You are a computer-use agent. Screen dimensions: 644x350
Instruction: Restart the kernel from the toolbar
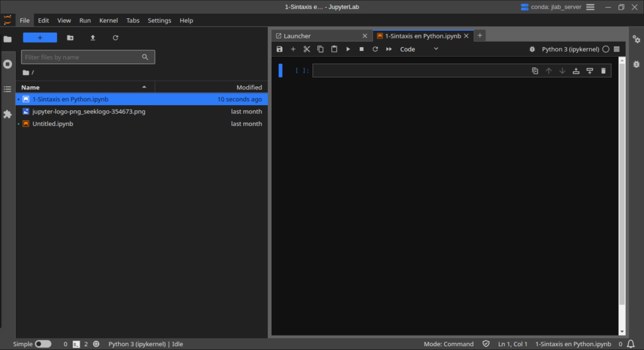tap(375, 49)
